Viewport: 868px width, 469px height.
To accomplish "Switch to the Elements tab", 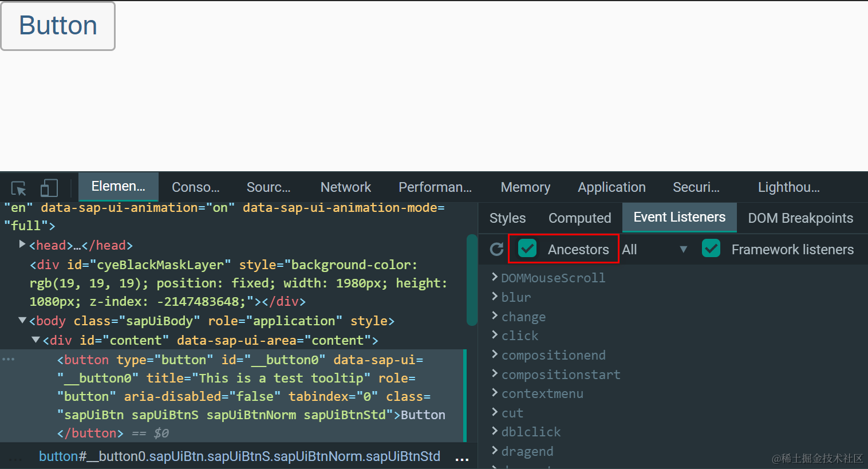I will pos(119,187).
